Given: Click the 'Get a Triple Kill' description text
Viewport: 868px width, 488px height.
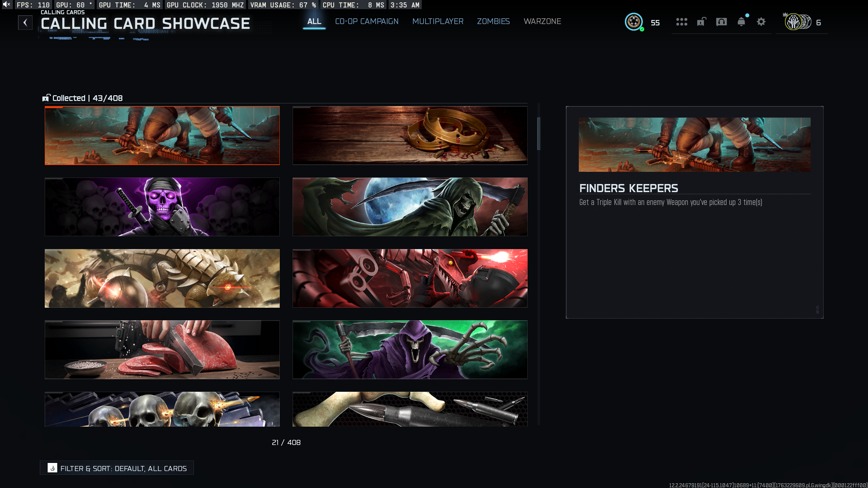Looking at the screenshot, I should point(671,202).
